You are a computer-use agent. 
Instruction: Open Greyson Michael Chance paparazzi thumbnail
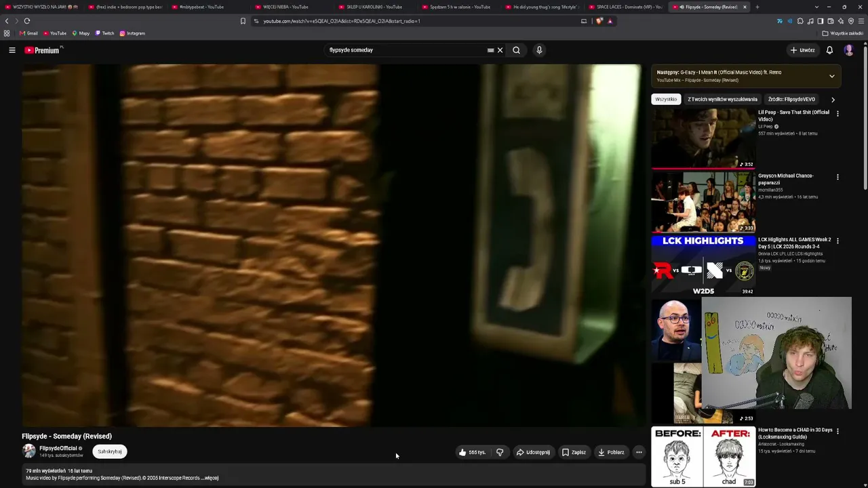[x=703, y=202]
